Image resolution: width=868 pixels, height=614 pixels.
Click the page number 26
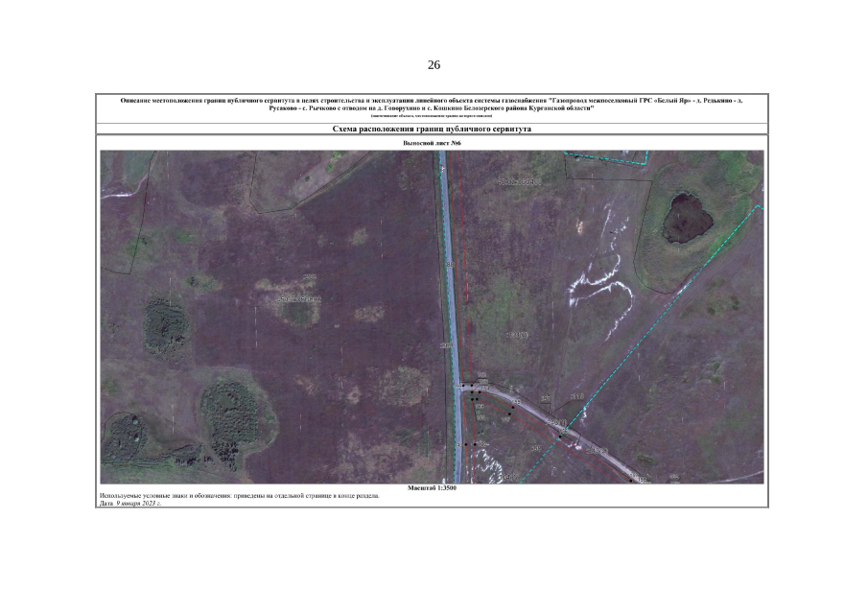(x=434, y=65)
